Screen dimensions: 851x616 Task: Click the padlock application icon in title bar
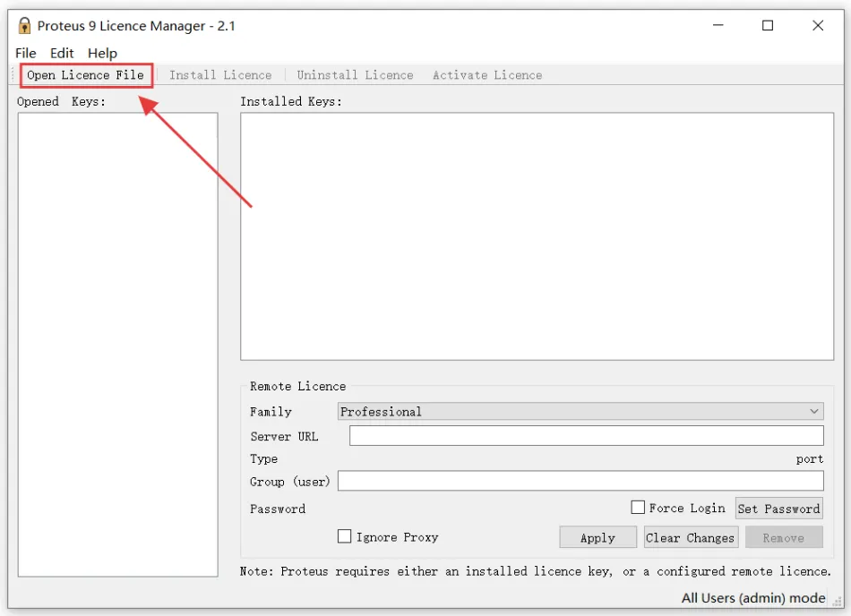pyautogui.click(x=24, y=25)
